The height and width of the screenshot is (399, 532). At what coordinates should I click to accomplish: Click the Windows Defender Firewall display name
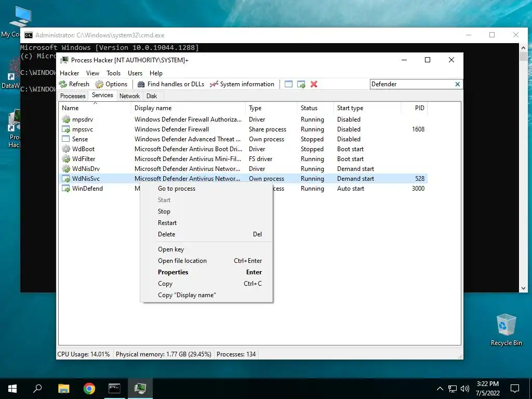coord(171,129)
